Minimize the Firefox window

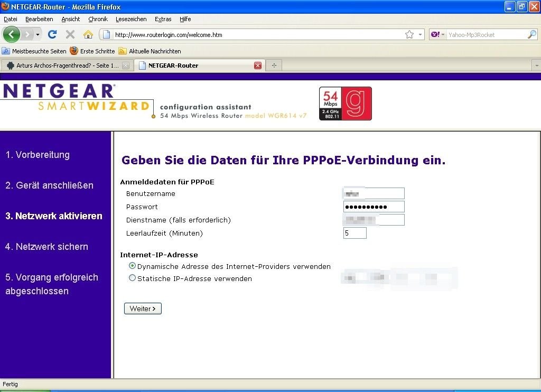click(x=510, y=6)
